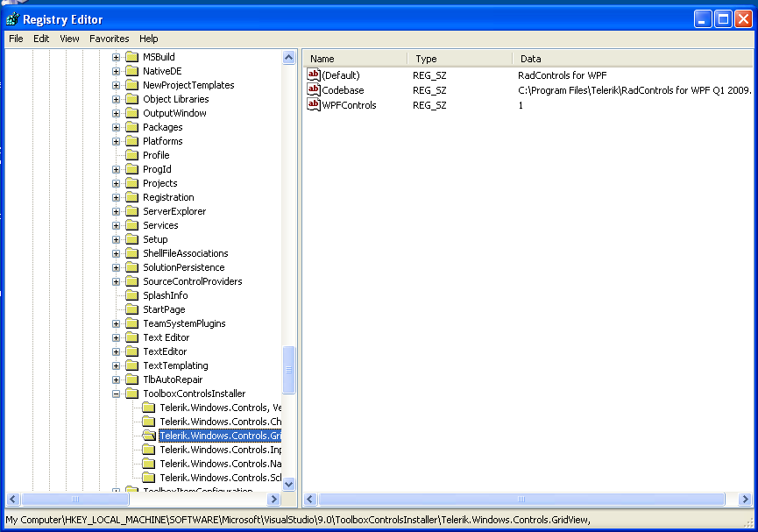Open the Favorites menu
The height and width of the screenshot is (532, 758).
pyautogui.click(x=110, y=39)
